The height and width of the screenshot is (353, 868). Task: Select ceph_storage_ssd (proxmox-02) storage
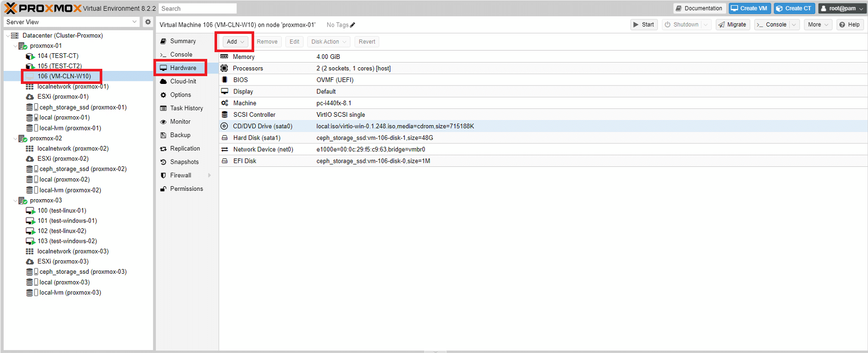[82, 169]
